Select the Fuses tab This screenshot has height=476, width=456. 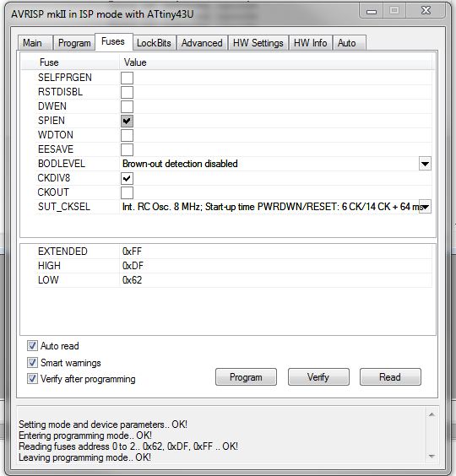[x=114, y=41]
